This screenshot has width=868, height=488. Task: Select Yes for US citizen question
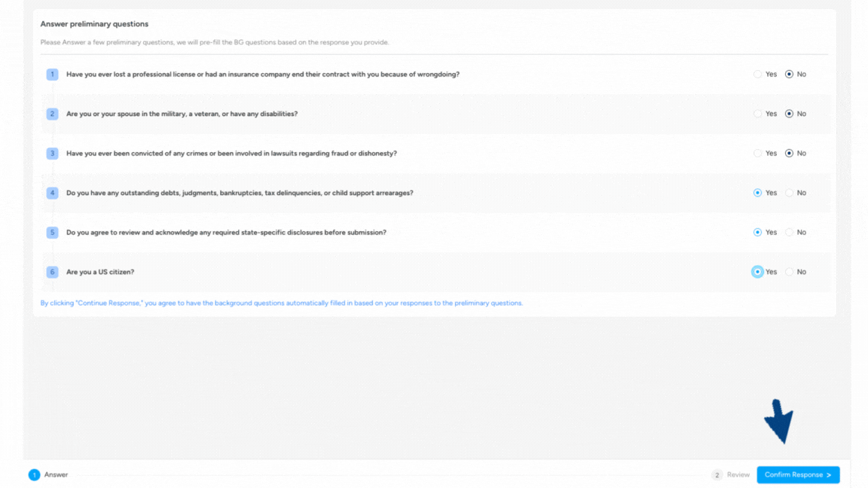[757, 272]
